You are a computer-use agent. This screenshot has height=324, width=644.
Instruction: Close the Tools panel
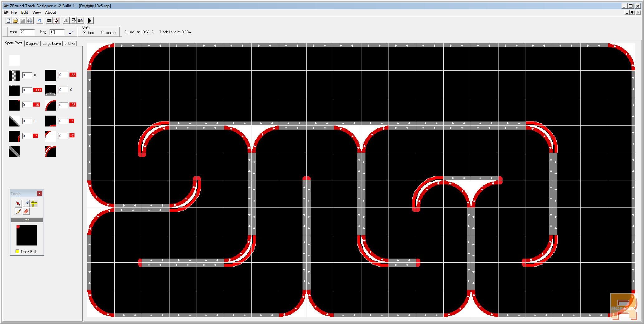pos(40,193)
